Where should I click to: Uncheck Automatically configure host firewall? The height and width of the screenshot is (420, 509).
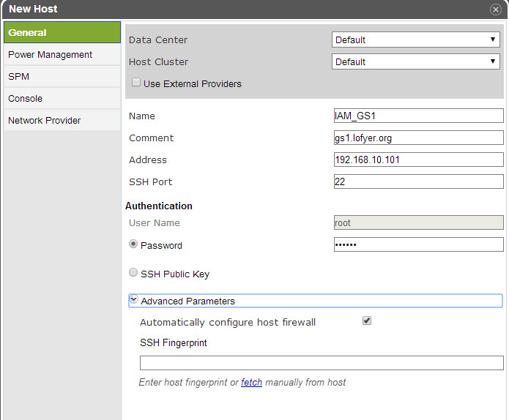(367, 320)
